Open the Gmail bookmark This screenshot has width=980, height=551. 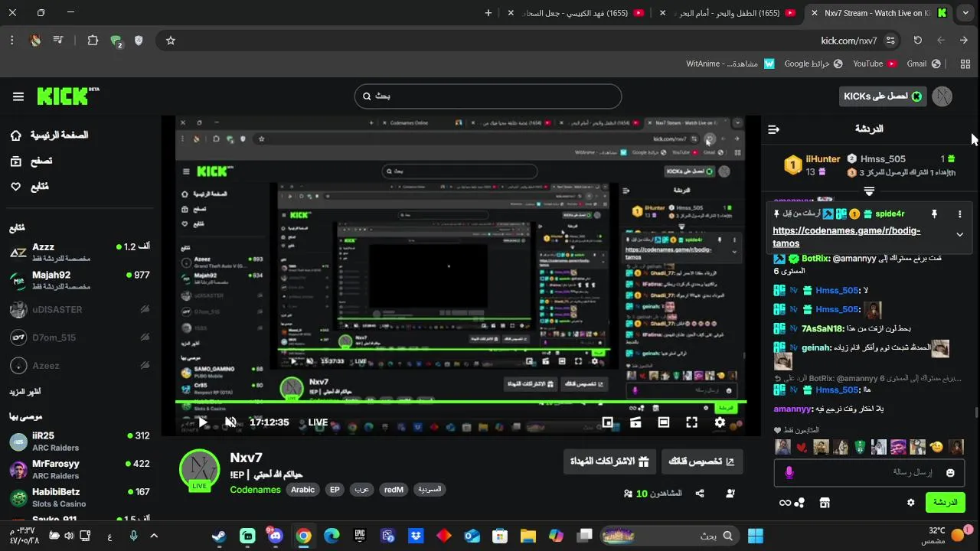pyautogui.click(x=923, y=64)
